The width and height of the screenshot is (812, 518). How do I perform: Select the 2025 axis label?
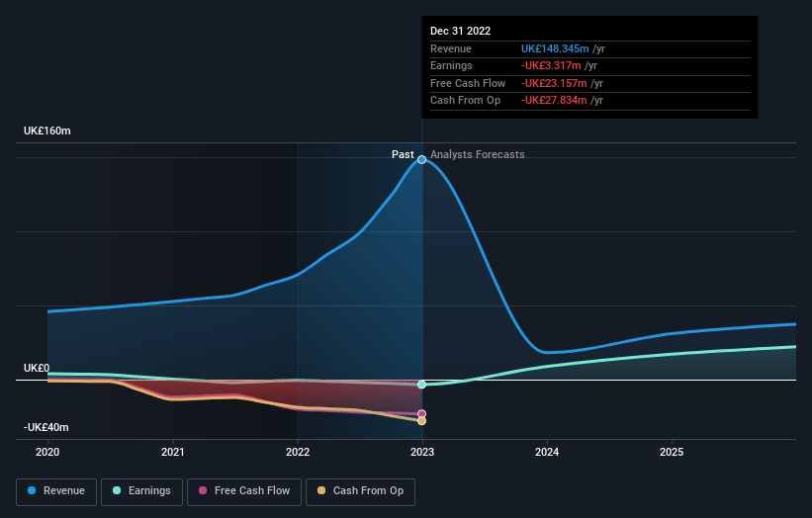point(672,452)
